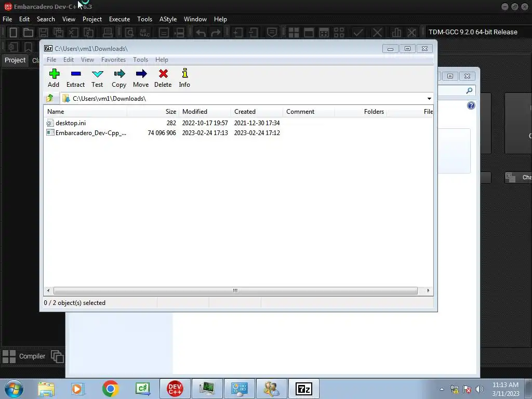The height and width of the screenshot is (399, 532).
Task: Open the 7-Zip Tools menu
Action: 140,60
